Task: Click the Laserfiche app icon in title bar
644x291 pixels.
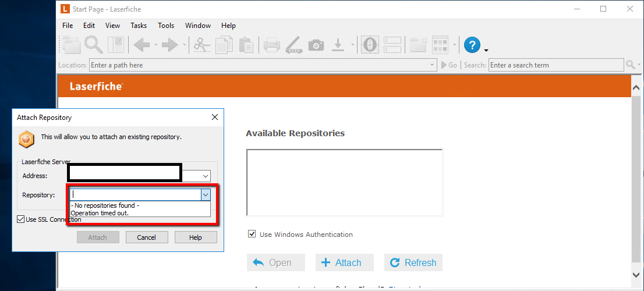Action: click(65, 9)
